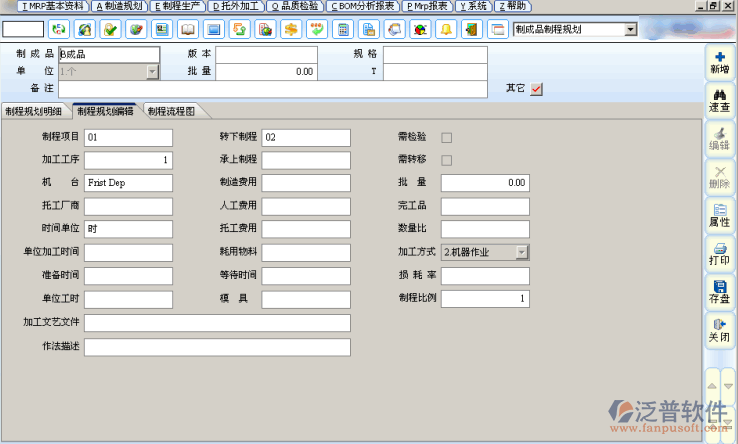The image size is (738, 444).
Task: Open the 帮助 menu
Action: point(512,6)
